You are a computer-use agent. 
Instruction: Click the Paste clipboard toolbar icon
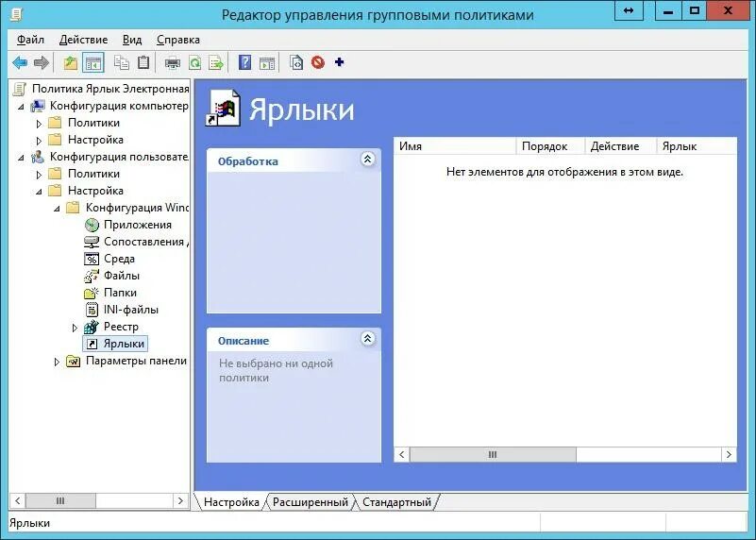143,62
